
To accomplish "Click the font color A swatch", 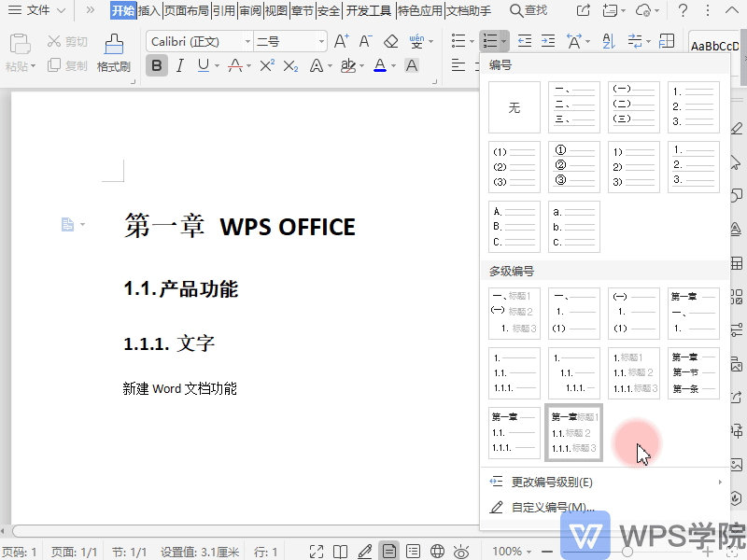I will 380,65.
